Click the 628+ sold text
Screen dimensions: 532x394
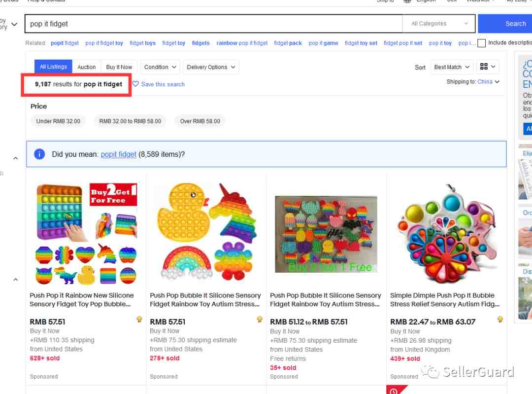coord(45,358)
